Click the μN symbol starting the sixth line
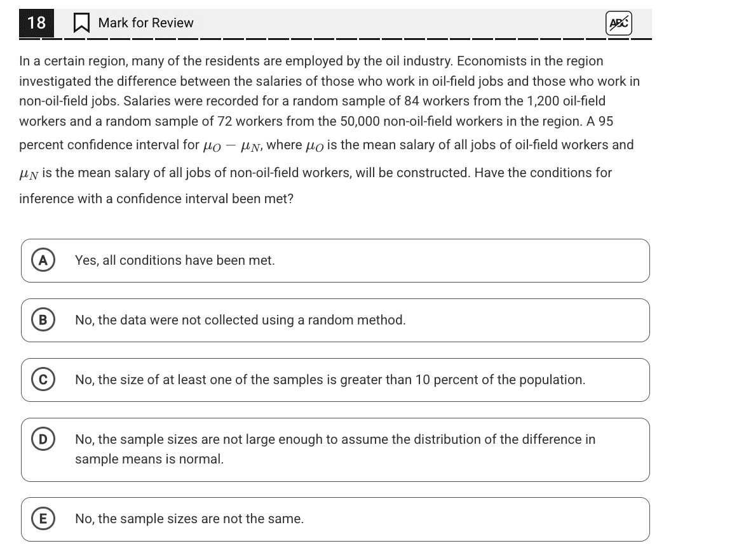 pyautogui.click(x=29, y=175)
